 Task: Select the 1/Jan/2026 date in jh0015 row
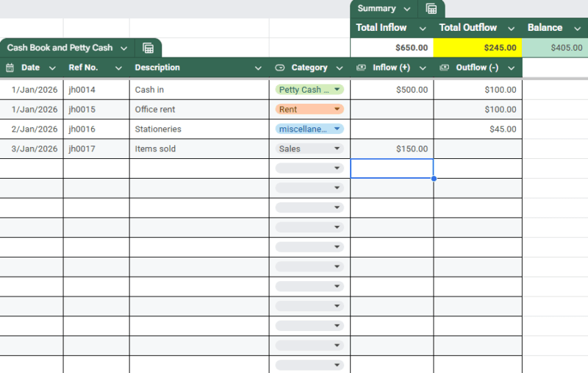32,110
